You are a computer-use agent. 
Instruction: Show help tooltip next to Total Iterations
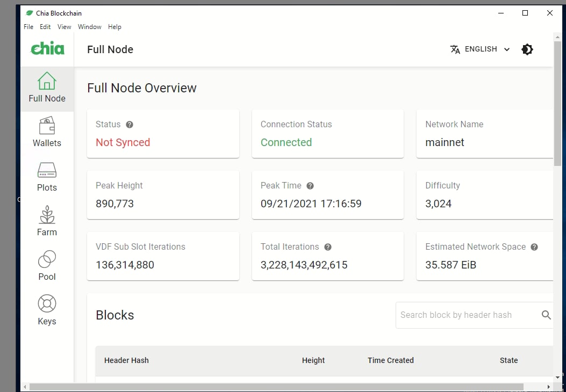coord(328,247)
